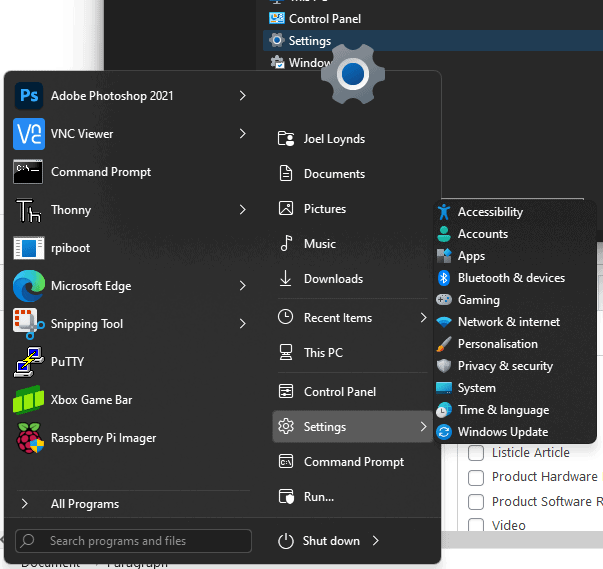
Task: Click Gaming text in Settings submenu
Action: tap(479, 300)
